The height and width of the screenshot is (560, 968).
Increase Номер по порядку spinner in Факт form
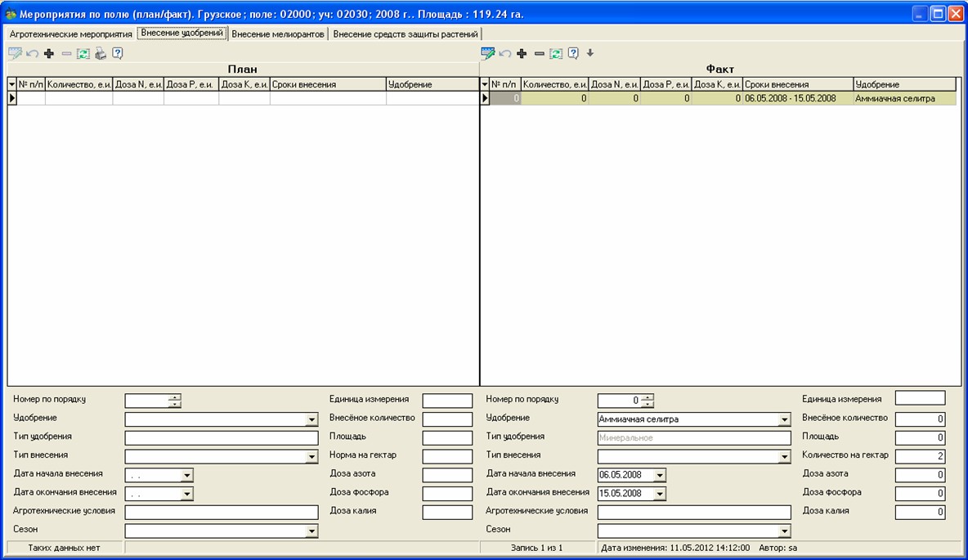coord(648,396)
